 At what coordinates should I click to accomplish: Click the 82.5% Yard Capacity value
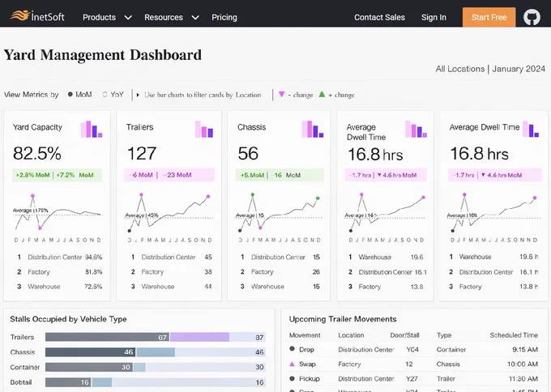point(37,154)
